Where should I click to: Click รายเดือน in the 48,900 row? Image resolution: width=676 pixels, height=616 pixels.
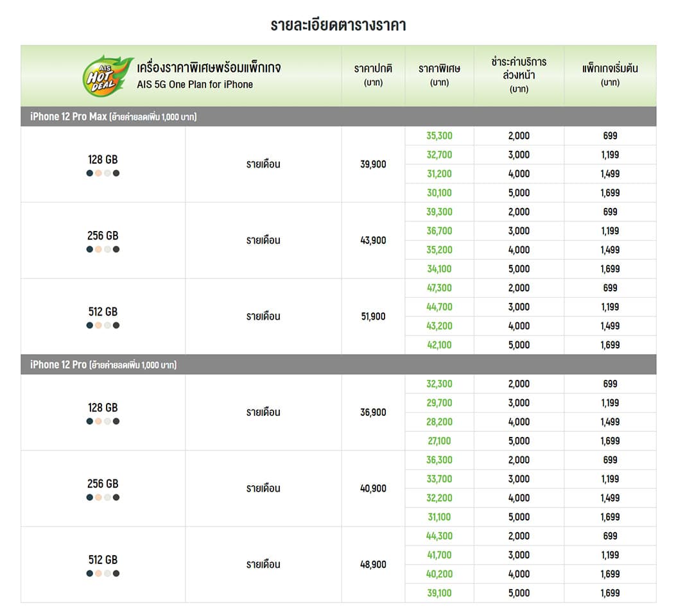point(263,564)
